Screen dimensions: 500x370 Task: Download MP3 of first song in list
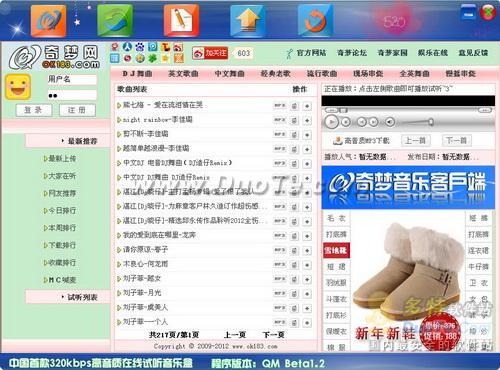[279, 106]
